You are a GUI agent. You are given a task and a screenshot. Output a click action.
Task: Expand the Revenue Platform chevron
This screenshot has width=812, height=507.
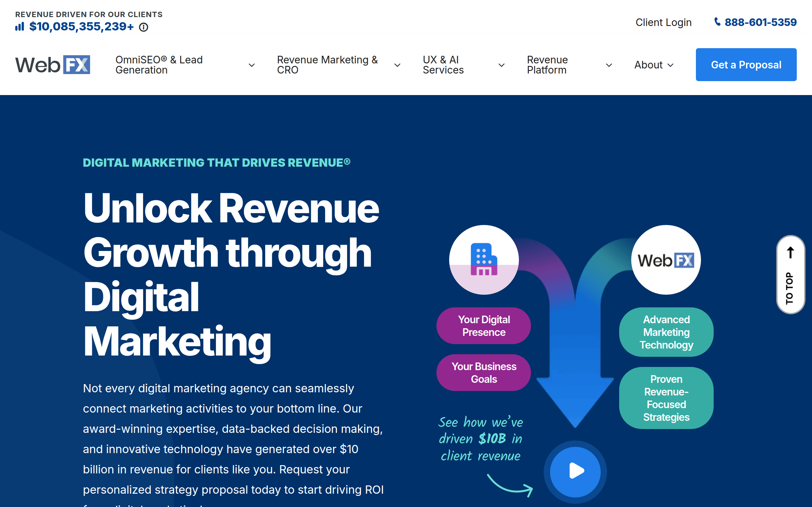pos(609,65)
